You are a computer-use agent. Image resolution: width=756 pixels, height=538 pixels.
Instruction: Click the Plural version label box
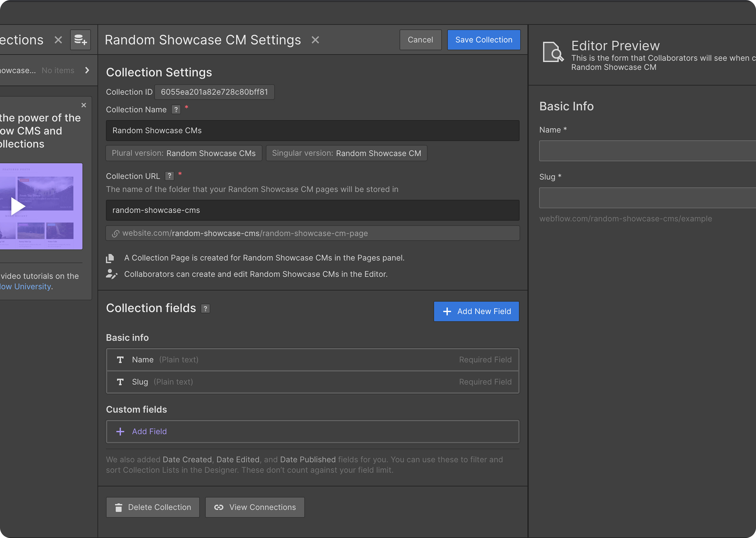[x=184, y=153]
